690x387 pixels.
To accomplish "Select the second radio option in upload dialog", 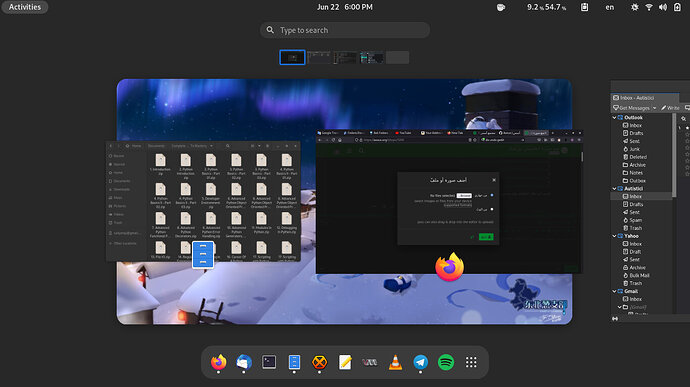I will [492, 209].
